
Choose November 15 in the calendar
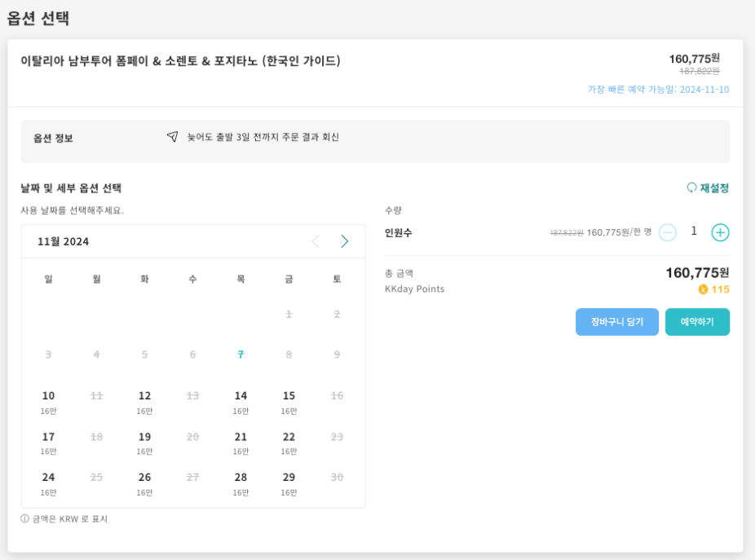click(289, 402)
